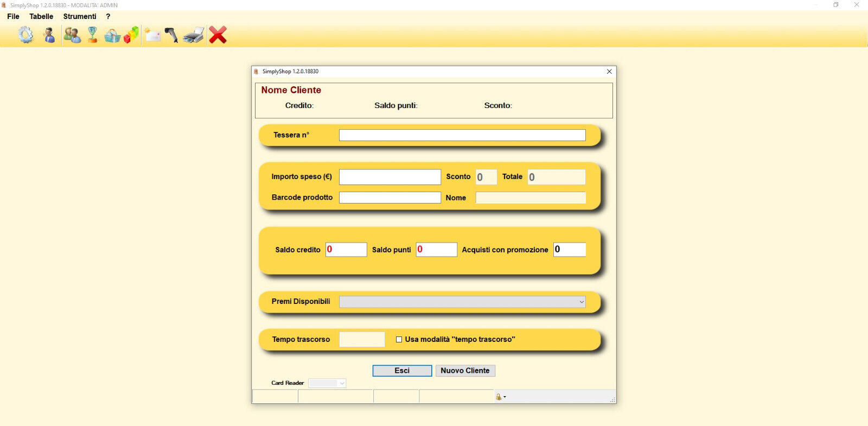Click the Sconto value box
This screenshot has height=426, width=868.
coord(486,177)
